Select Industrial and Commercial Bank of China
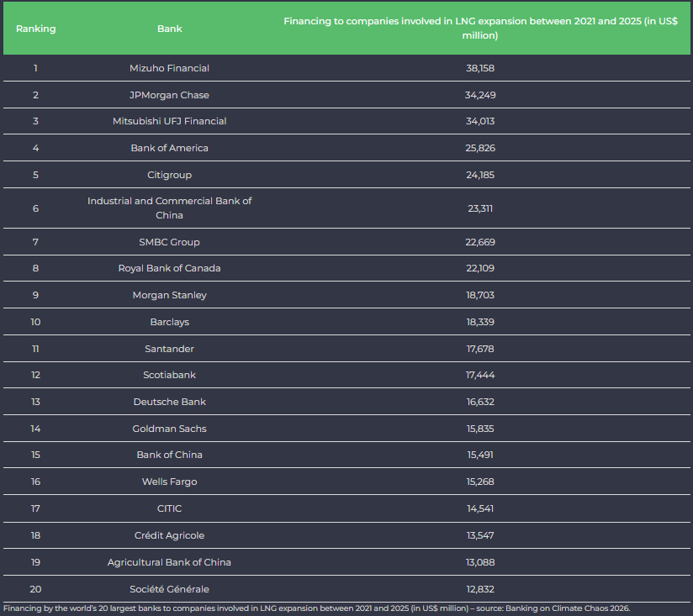 [x=169, y=208]
